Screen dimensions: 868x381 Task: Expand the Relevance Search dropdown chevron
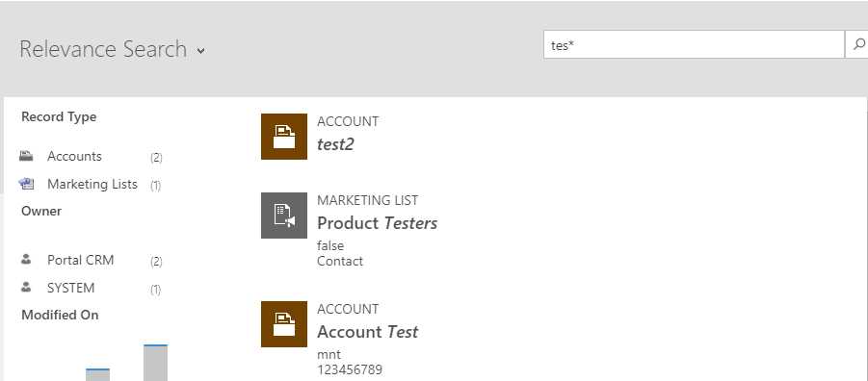pyautogui.click(x=201, y=51)
